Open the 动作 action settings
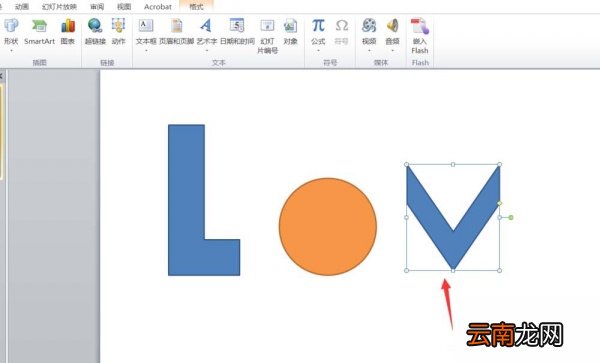This screenshot has height=363, width=600. [x=118, y=32]
